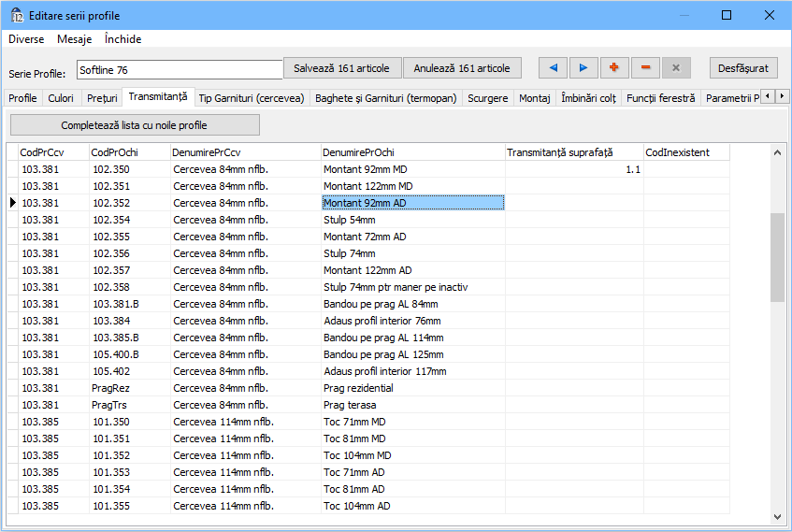Go to next profile series arrow
This screenshot has height=532, width=792.
click(583, 68)
